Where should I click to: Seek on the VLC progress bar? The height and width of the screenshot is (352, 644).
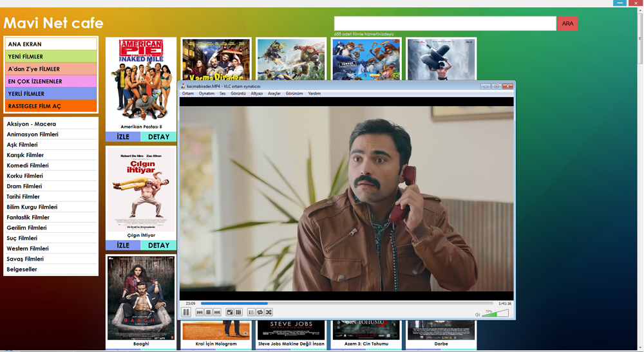[x=346, y=304]
